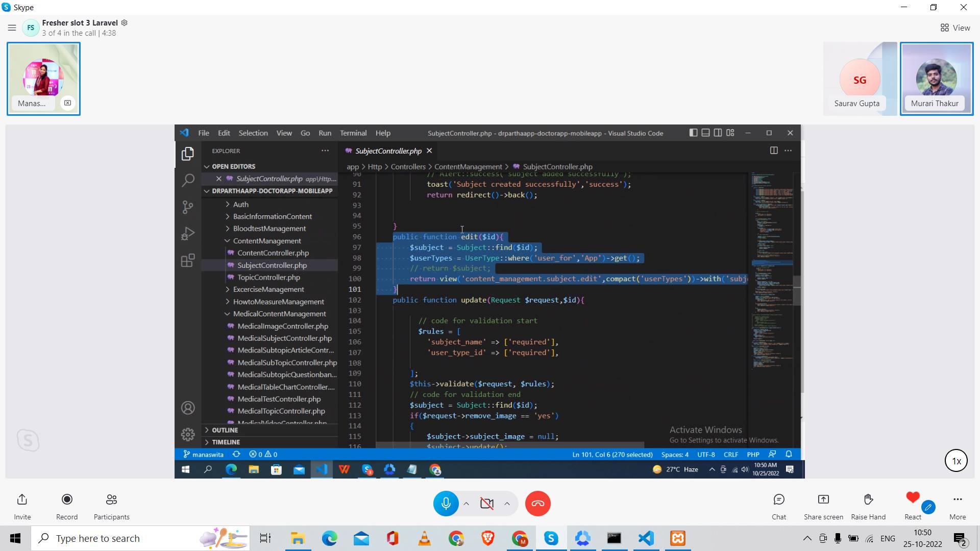Collapse the ContentManagement folder
The height and width of the screenshot is (551, 980).
tap(266, 241)
